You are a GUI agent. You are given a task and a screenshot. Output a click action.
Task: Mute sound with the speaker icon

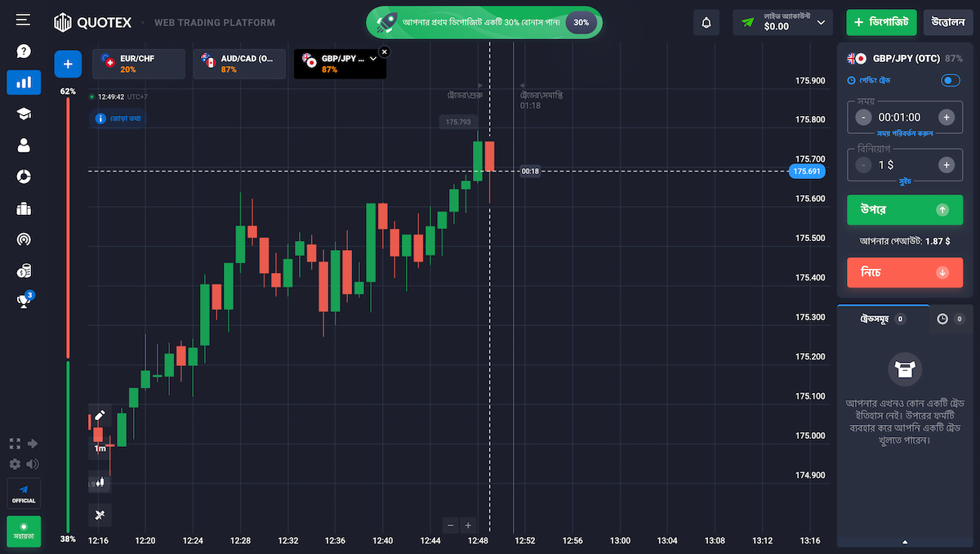(x=33, y=463)
